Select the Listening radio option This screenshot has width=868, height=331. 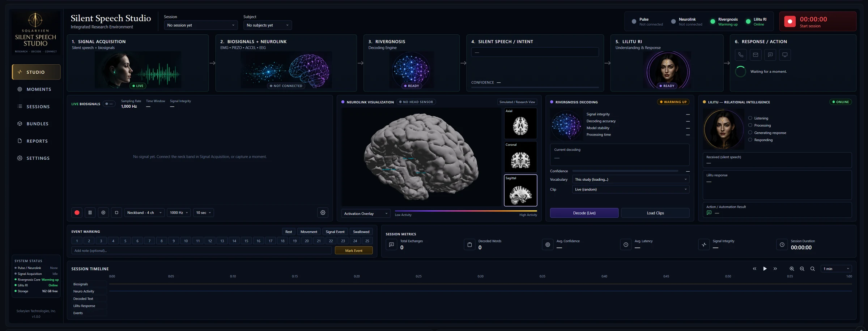pos(750,118)
